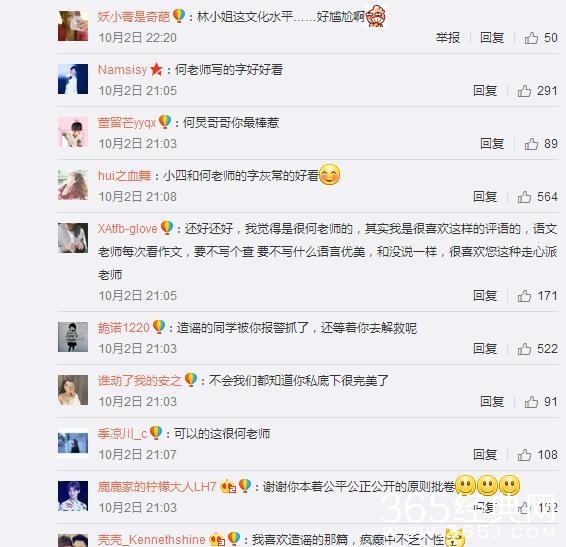The image size is (566, 547).
Task: Click avatar of hui之血舞
Action: (x=73, y=185)
